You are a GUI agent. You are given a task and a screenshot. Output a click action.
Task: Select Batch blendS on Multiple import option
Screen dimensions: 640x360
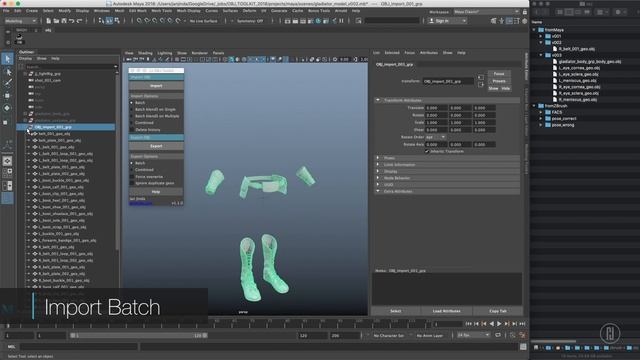pos(132,116)
